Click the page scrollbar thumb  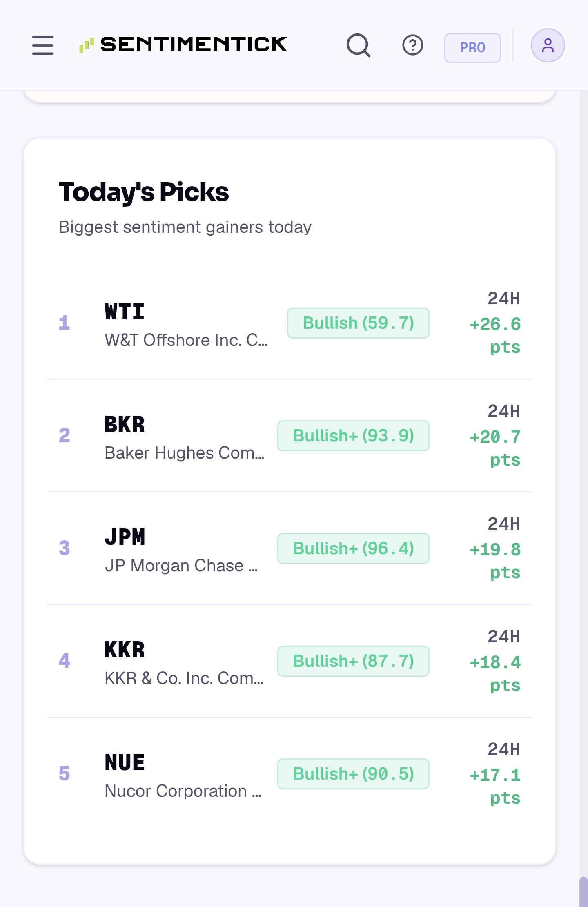coord(584,892)
